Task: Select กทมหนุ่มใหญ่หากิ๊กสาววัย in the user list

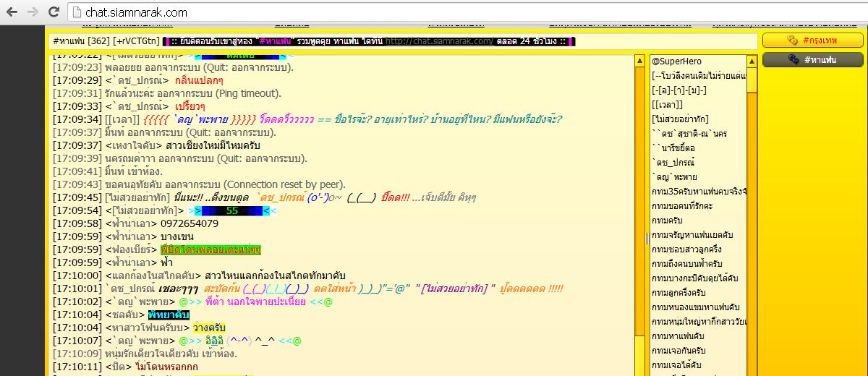Action: click(699, 322)
